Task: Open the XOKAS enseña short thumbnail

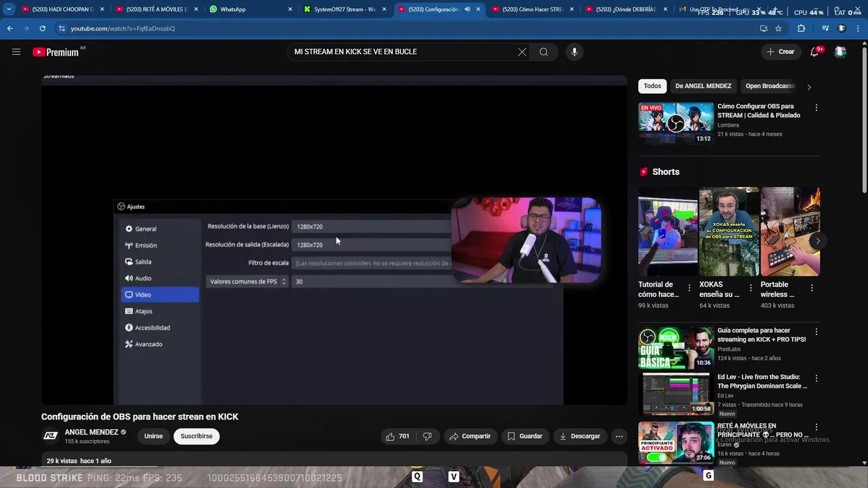Action: click(x=729, y=232)
